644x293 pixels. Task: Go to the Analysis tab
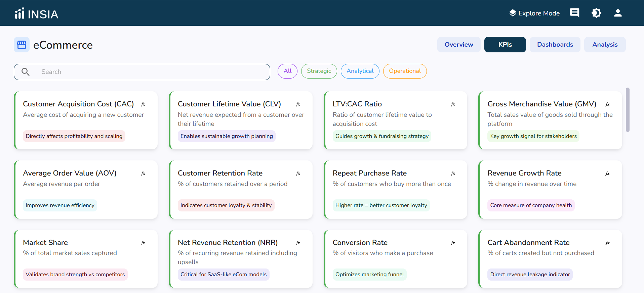click(605, 45)
